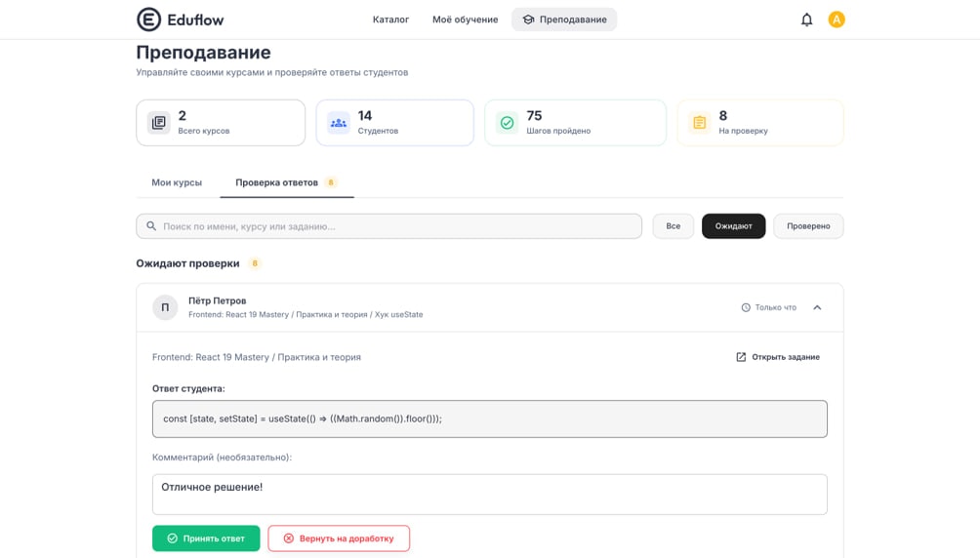Click the courses icon in 'Всего курсов' card
Image resolution: width=980 pixels, height=558 pixels.
[159, 123]
